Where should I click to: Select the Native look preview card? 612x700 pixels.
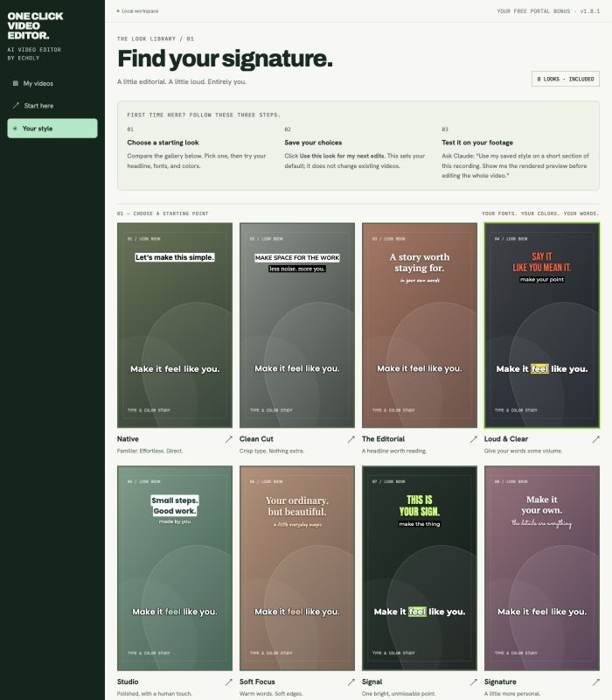click(x=175, y=325)
